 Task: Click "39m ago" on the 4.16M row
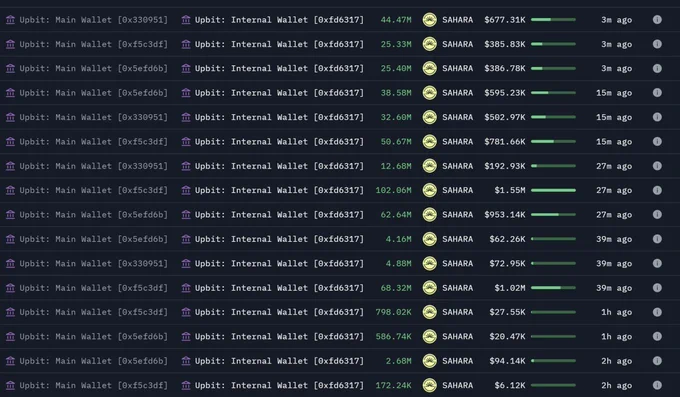pos(614,239)
